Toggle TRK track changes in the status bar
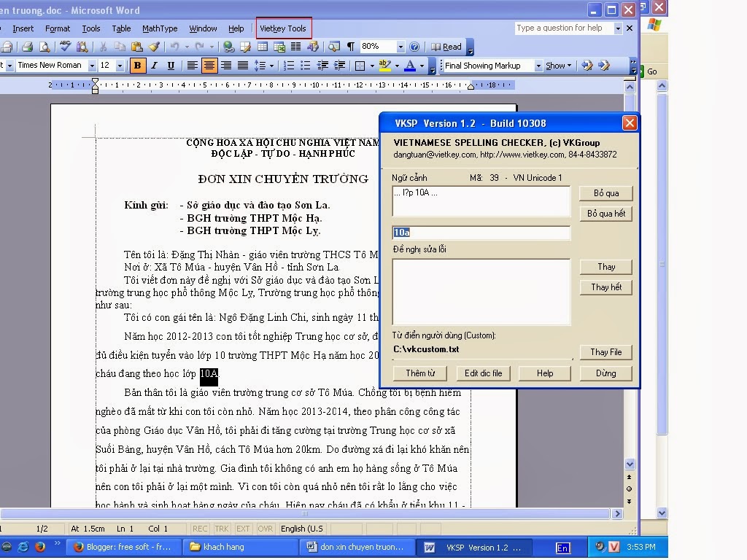The image size is (747, 560). click(x=222, y=529)
